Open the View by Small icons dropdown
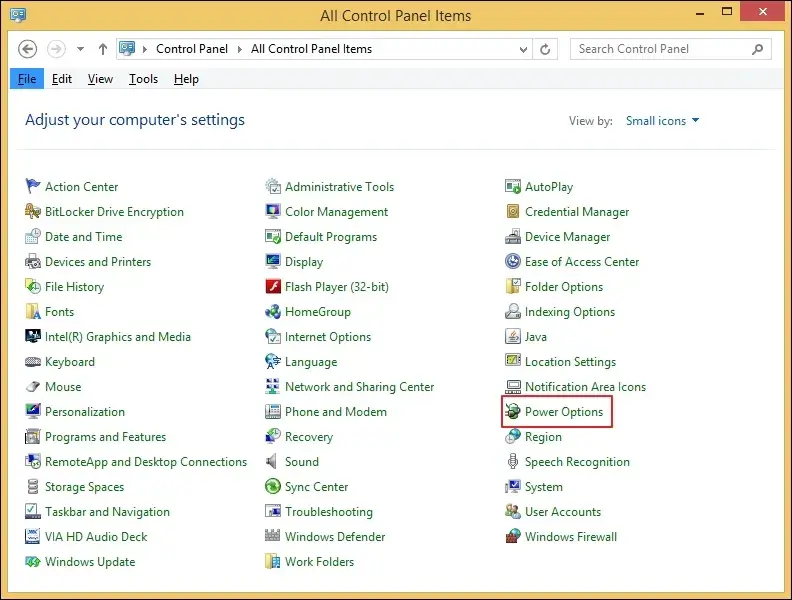This screenshot has height=600, width=792. [662, 121]
